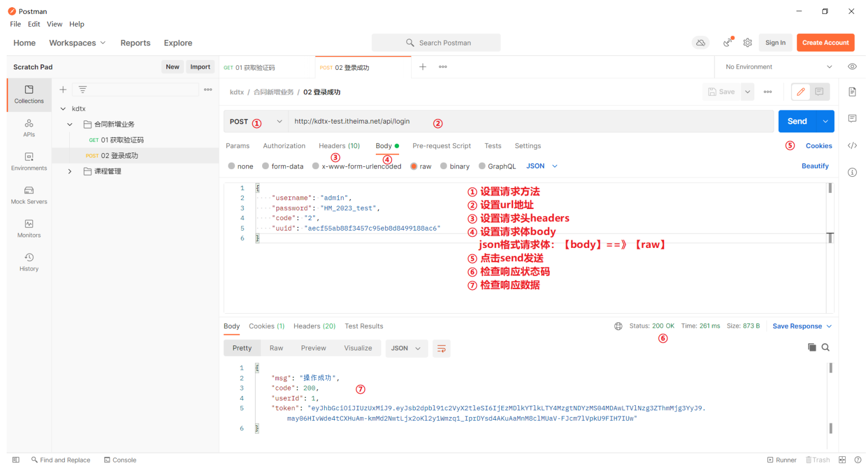Switch to comment mode icon

point(819,91)
